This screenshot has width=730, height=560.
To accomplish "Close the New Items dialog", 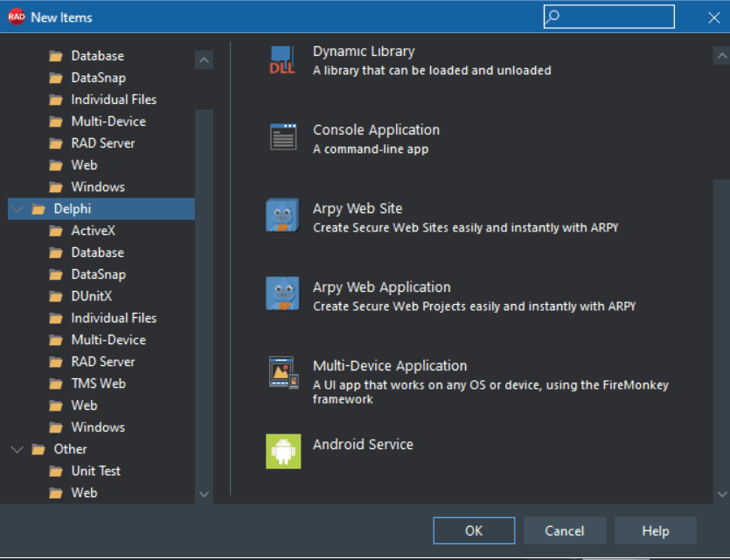I will pos(713,17).
